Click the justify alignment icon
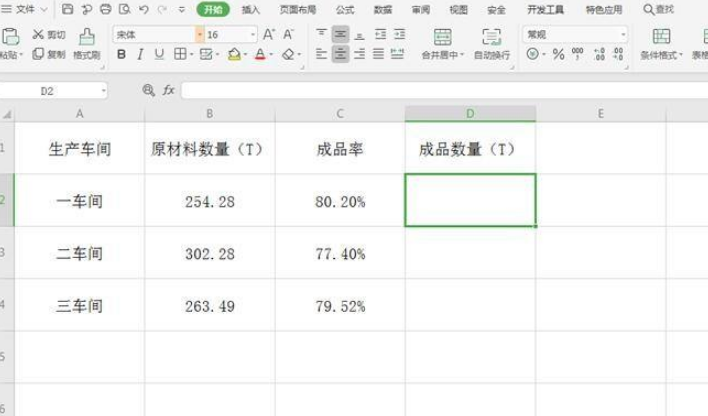708x416 pixels. [378, 54]
